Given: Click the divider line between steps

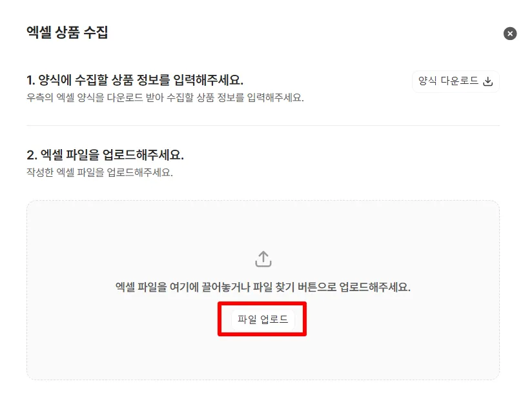Looking at the screenshot, I should click(263, 125).
